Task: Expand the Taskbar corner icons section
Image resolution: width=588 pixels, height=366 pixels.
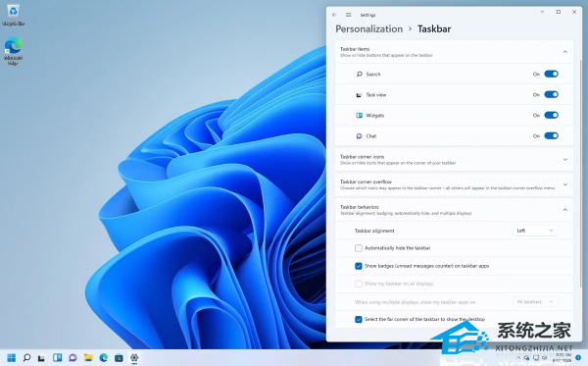Action: (565, 160)
